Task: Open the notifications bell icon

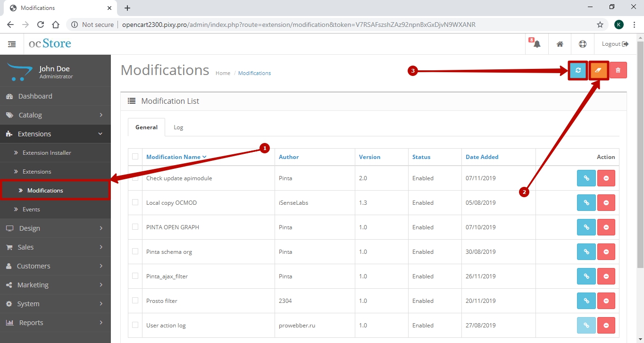Action: point(536,44)
